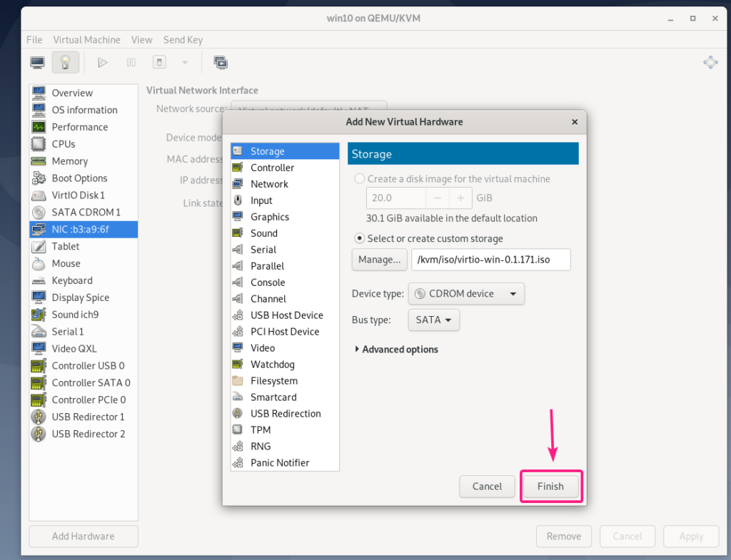
Task: Click the disk size GiB field
Action: (396, 198)
